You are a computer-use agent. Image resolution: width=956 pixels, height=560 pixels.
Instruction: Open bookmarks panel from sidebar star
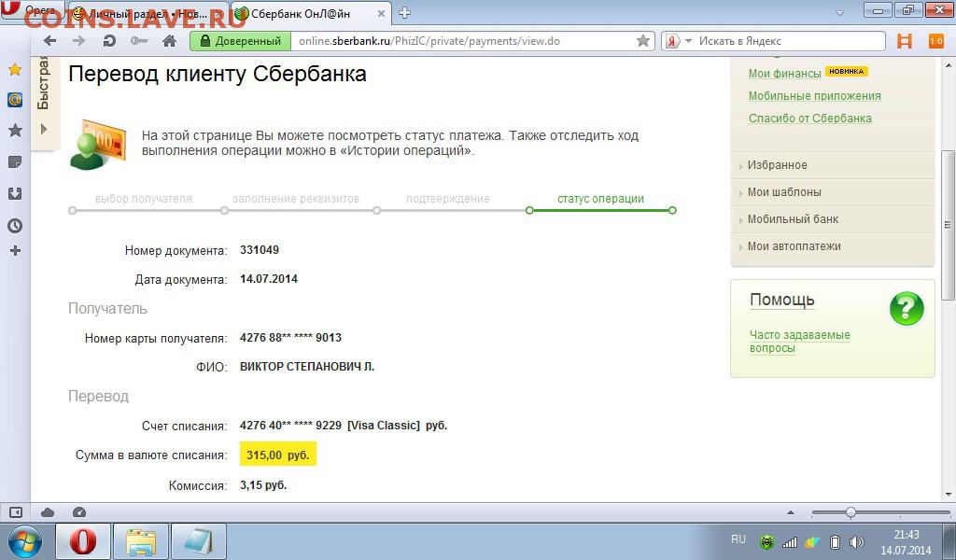(15, 70)
